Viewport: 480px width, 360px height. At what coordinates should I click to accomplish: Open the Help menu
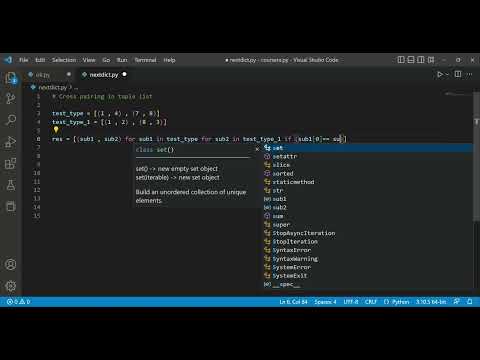coord(169,60)
